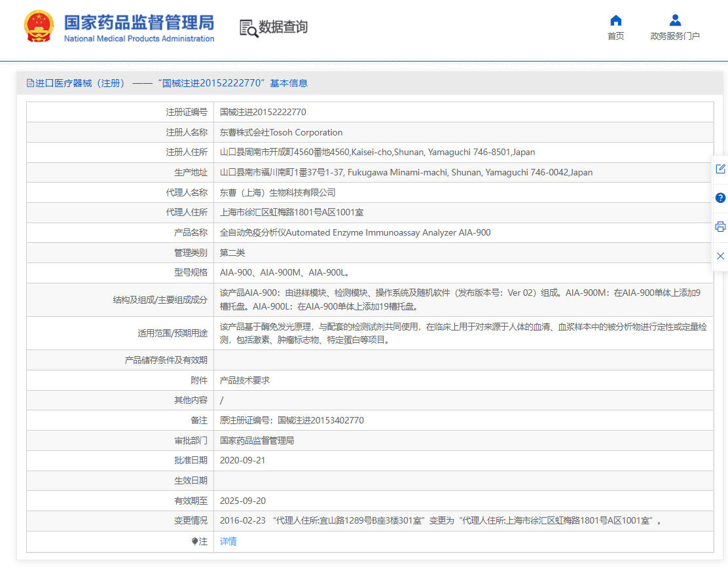
Task: Click the 生效日期 row label
Action: pos(191,480)
